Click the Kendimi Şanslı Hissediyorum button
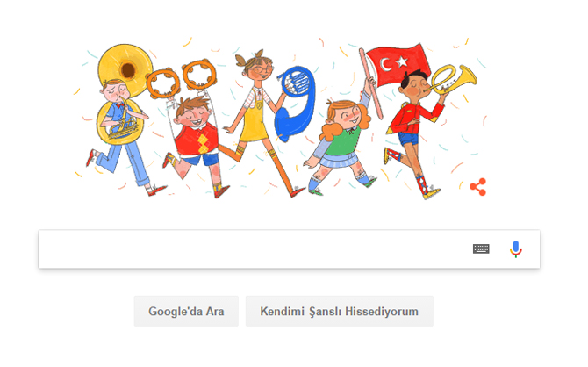 (x=340, y=311)
